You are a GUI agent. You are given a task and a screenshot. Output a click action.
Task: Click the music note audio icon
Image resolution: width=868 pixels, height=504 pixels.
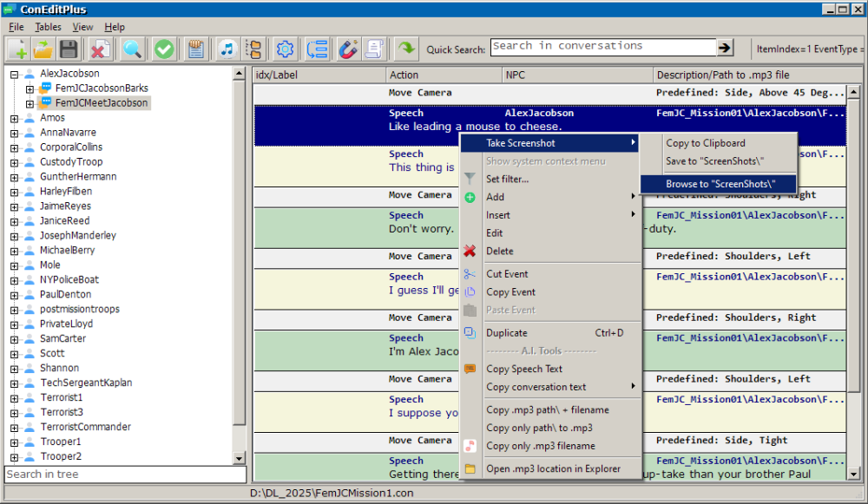coord(227,49)
